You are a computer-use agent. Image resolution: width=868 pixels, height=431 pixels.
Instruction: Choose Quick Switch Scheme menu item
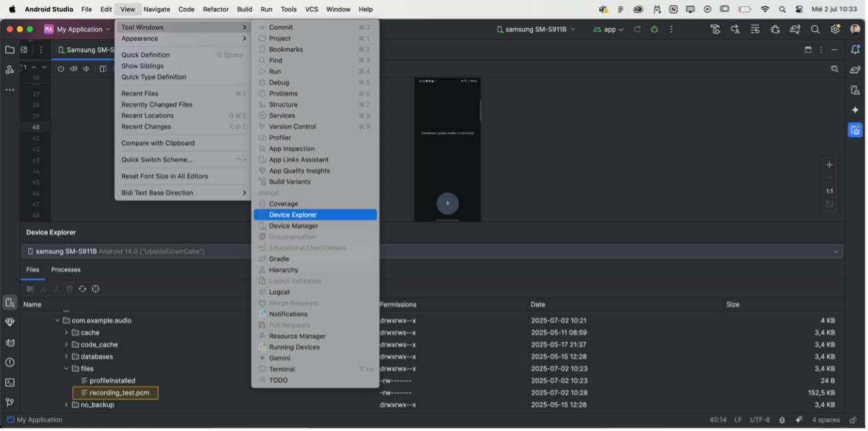point(183,160)
